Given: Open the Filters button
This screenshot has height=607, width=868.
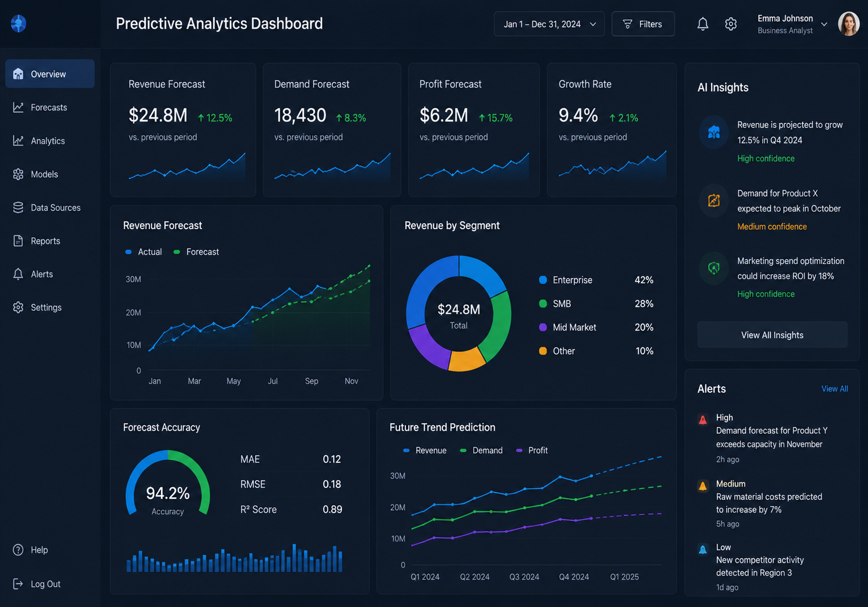Looking at the screenshot, I should pyautogui.click(x=643, y=24).
